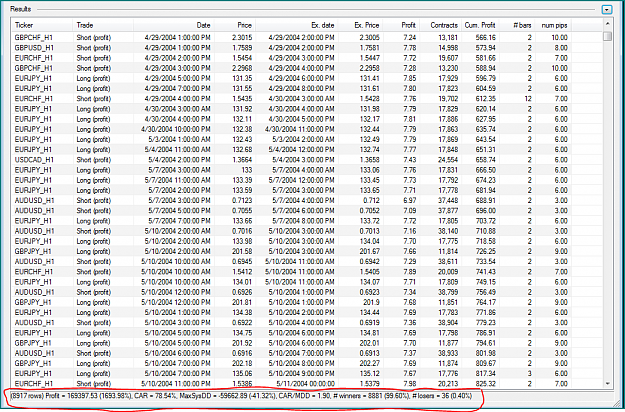Click the entry price 133
Image resolution: width=625 pixels, height=412 pixels.
click(x=247, y=170)
